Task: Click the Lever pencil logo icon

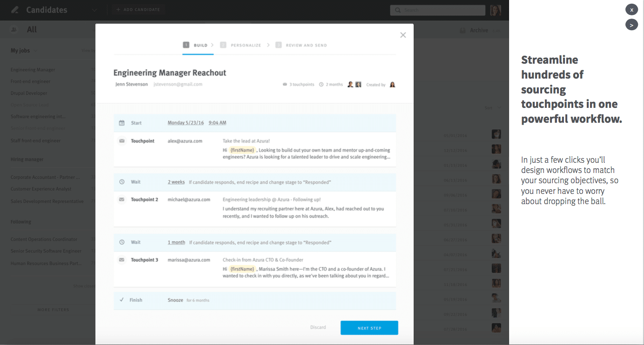Action: click(15, 10)
